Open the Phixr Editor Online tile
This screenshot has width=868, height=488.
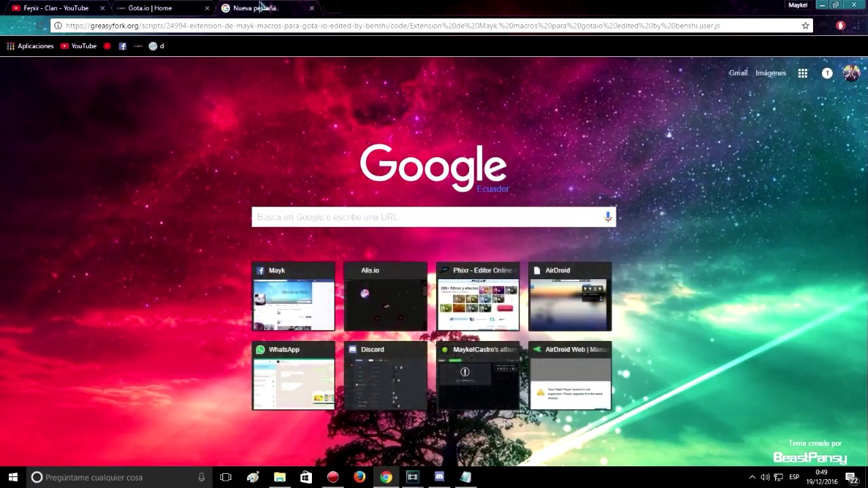[478, 296]
